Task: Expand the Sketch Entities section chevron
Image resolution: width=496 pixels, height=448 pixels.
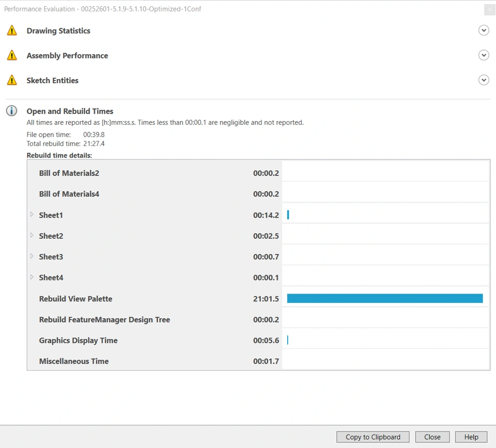Action: [484, 80]
